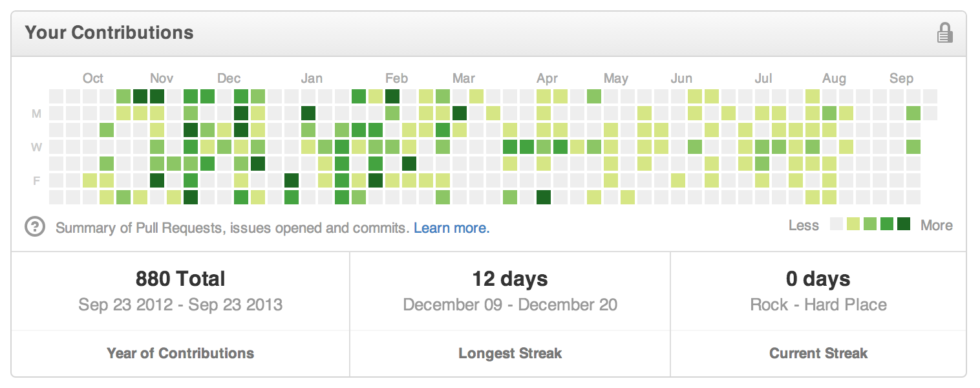This screenshot has height=388, width=980.
Task: Click the M weekday row label
Action: (x=37, y=114)
